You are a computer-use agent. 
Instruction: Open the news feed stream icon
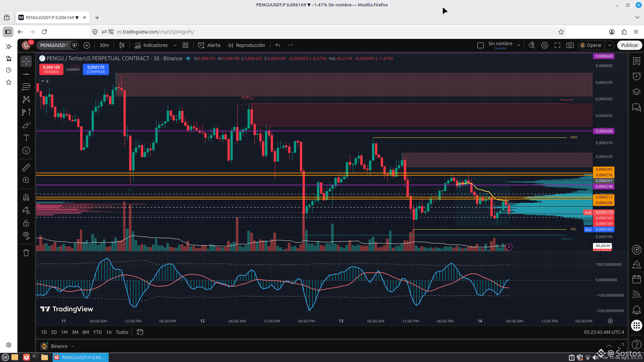pos(636,294)
